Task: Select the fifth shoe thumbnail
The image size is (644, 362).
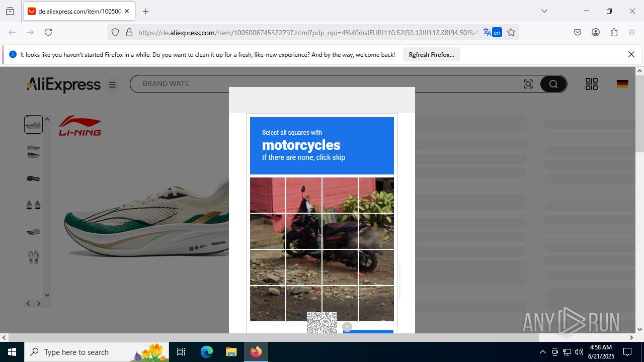Action: [34, 231]
